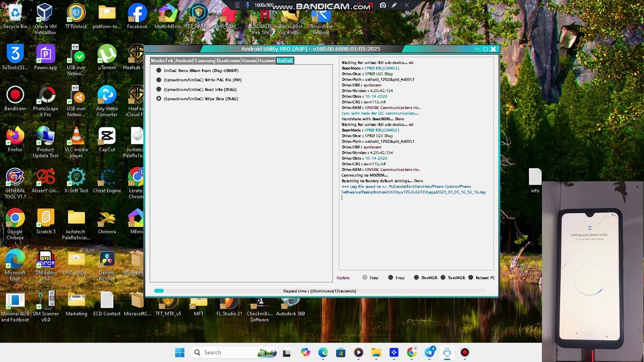Open Bandicam desktop icon

(x=15, y=99)
